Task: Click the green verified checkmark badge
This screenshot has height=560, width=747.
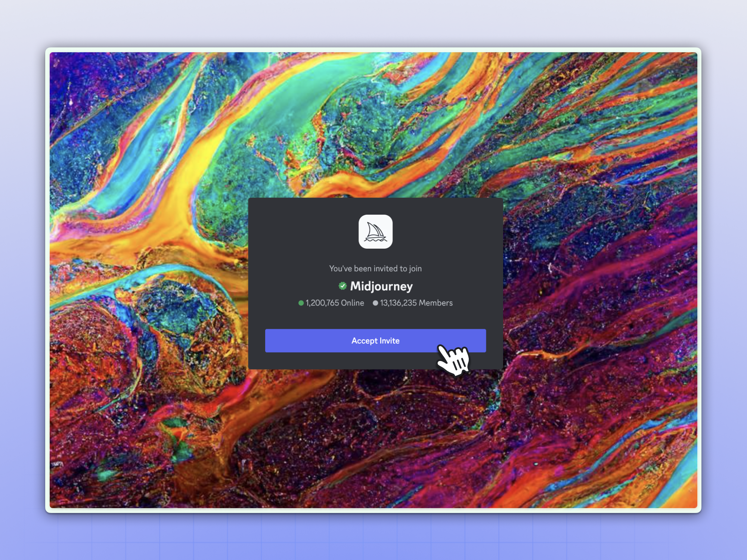Action: 342,286
